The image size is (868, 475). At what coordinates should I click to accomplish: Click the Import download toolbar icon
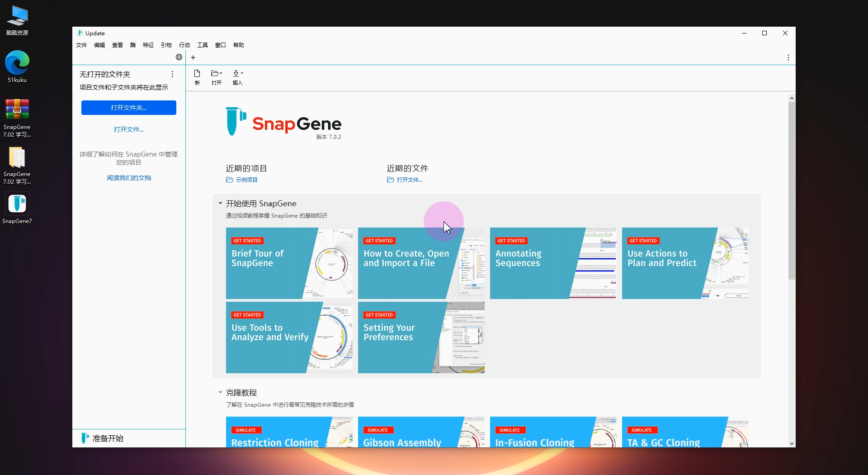pos(237,74)
